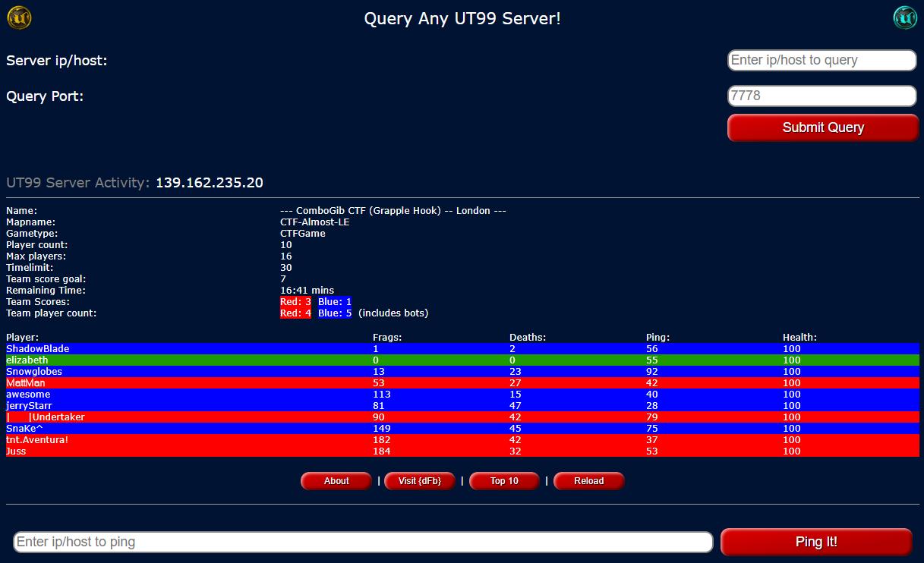Click the Blue: 1 team score
Screen dimensions: 924x563
click(x=335, y=302)
